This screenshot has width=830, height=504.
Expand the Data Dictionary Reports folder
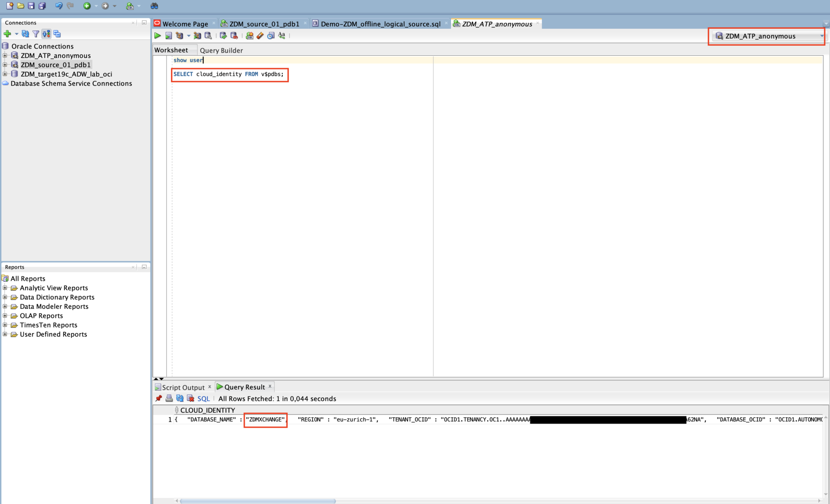(x=5, y=297)
